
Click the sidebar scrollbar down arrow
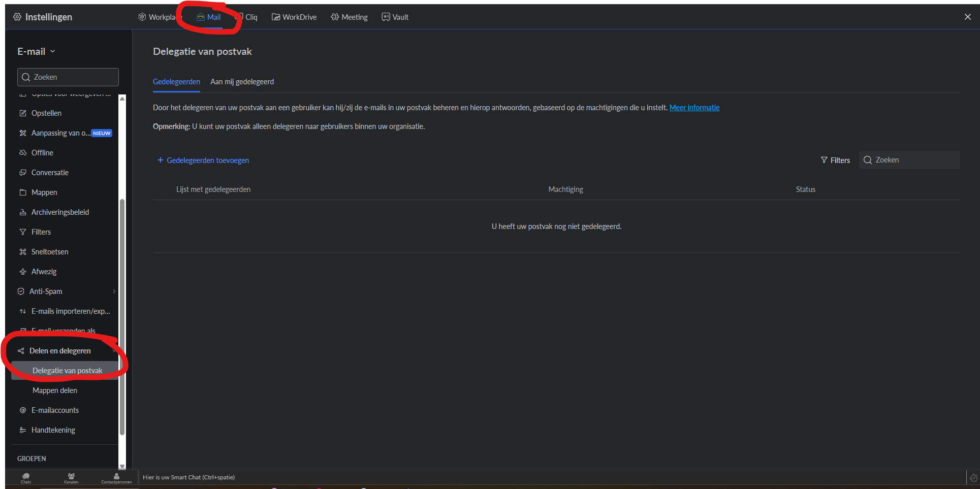click(x=122, y=466)
